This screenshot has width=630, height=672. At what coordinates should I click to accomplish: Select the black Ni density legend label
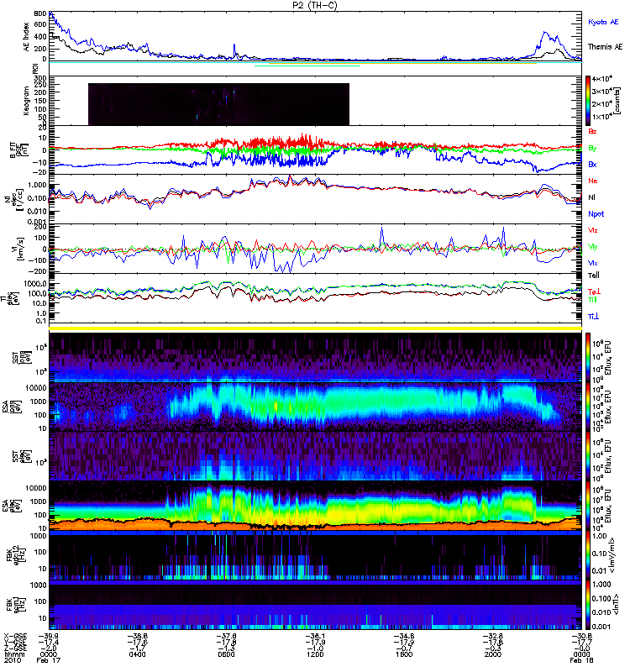591,197
